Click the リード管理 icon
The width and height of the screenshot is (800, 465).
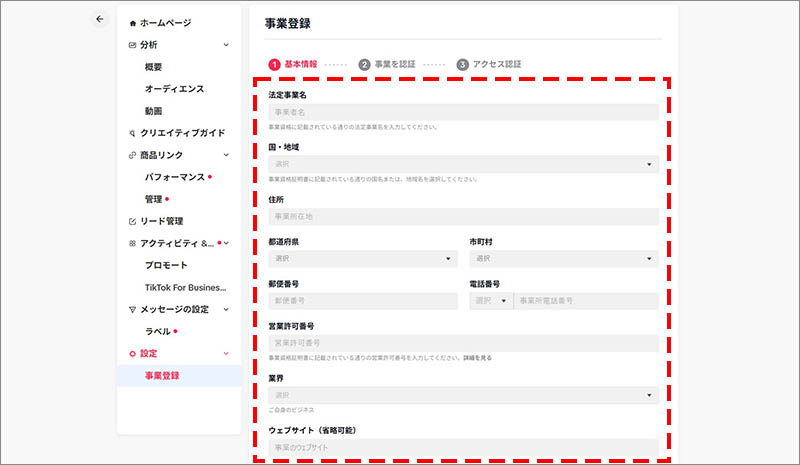coord(133,221)
